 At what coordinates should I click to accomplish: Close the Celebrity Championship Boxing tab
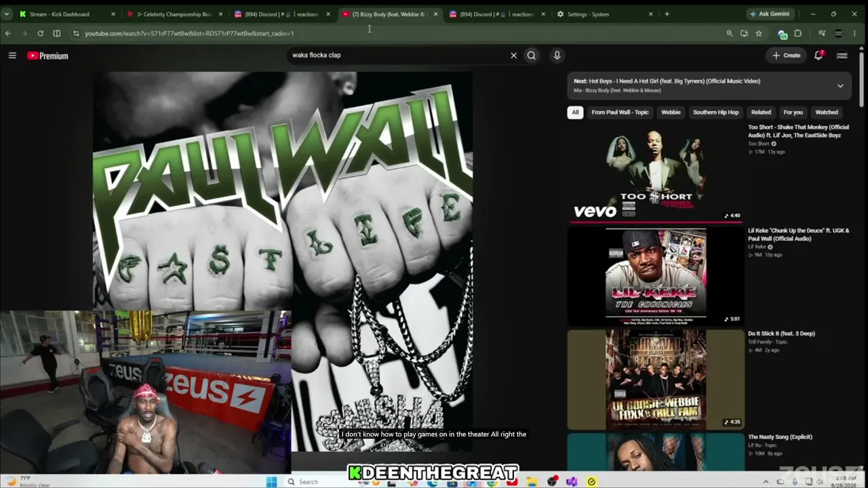221,14
